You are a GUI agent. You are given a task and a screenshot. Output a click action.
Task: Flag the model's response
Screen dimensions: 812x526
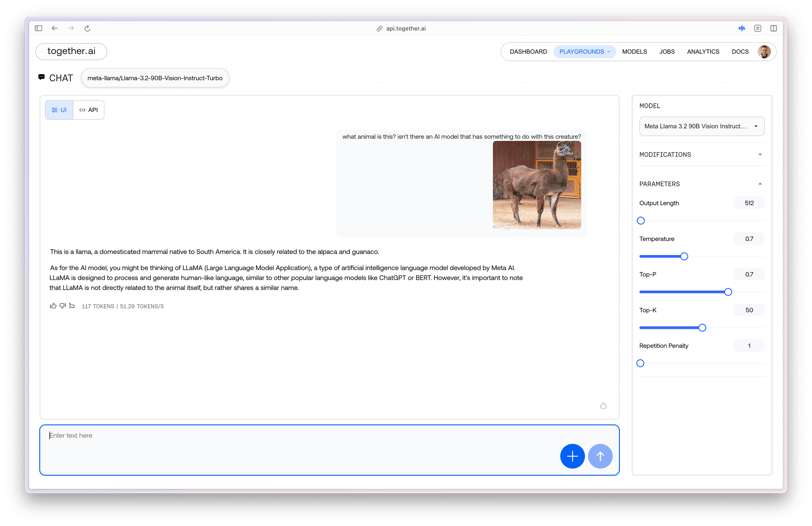pyautogui.click(x=72, y=306)
